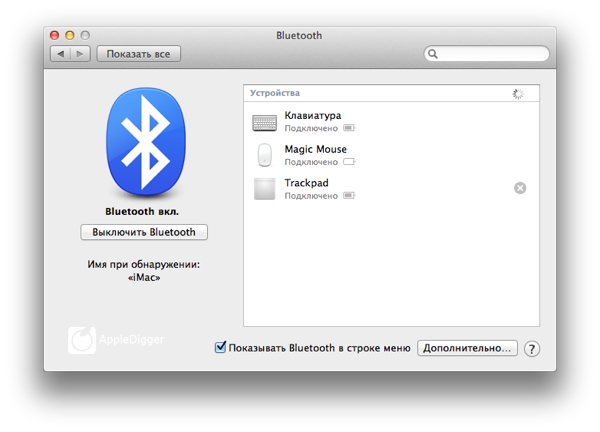Click the battery indicator under Клавиатура

[x=349, y=128]
